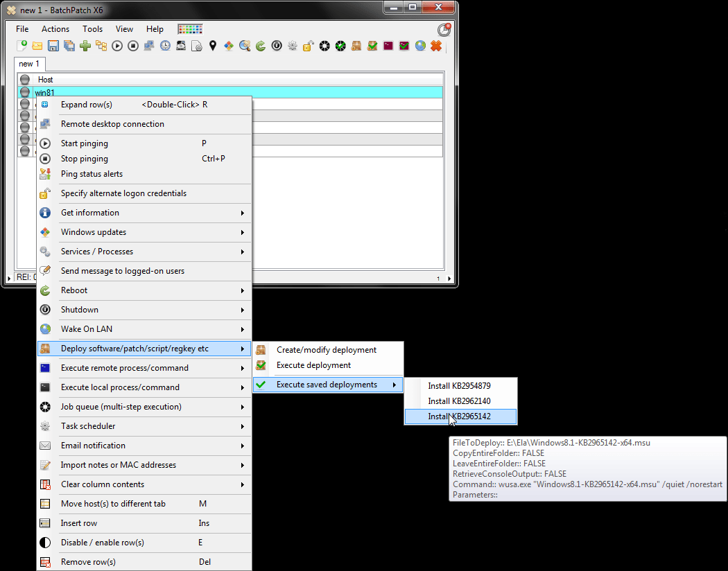Click the remote desktop computers toolbar icon

[x=149, y=46]
